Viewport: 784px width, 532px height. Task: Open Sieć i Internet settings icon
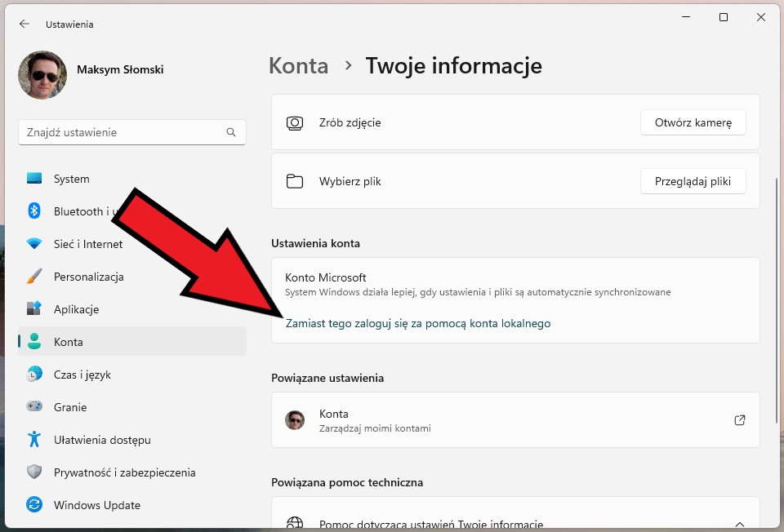point(33,244)
